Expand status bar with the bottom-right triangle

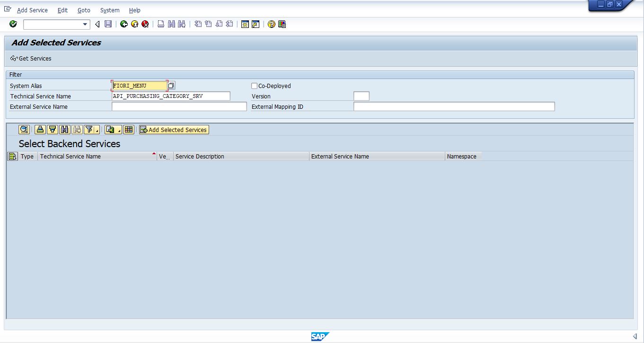(635, 336)
